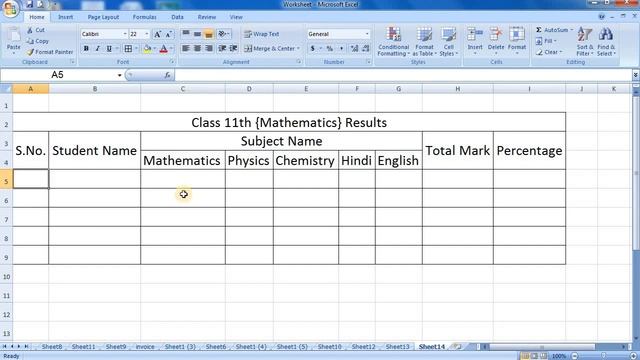Open Find & Select menu
The image size is (640, 360).
606,42
